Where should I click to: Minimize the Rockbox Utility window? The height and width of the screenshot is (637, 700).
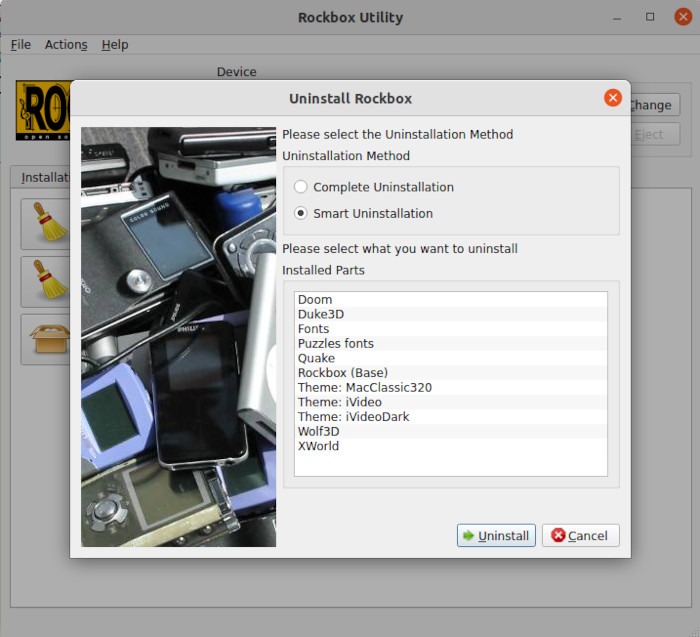617,18
